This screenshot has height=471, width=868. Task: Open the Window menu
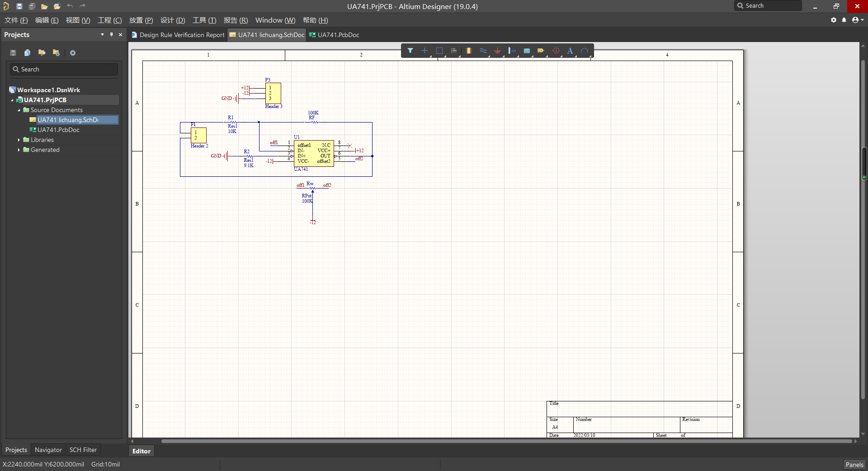coord(275,20)
